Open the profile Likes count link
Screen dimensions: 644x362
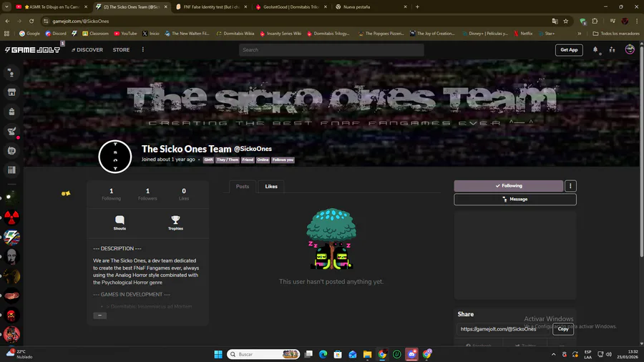click(184, 194)
